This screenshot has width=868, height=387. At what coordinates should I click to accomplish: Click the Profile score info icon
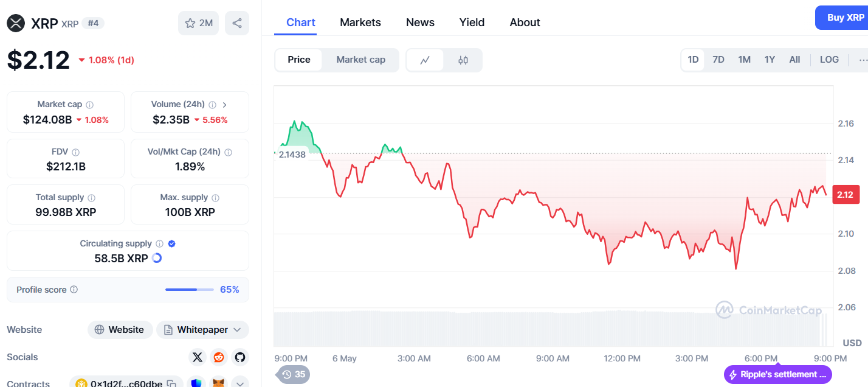click(x=74, y=290)
